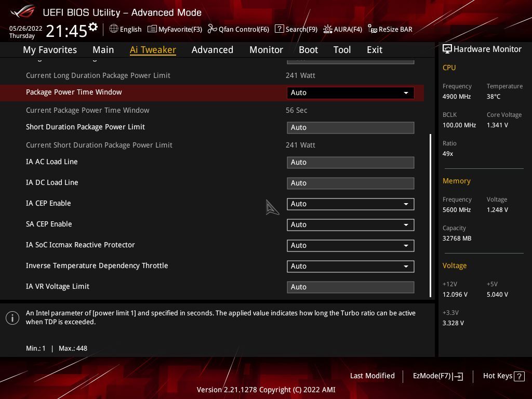
Task: Click the ROG logo at top left
Action: (23, 11)
